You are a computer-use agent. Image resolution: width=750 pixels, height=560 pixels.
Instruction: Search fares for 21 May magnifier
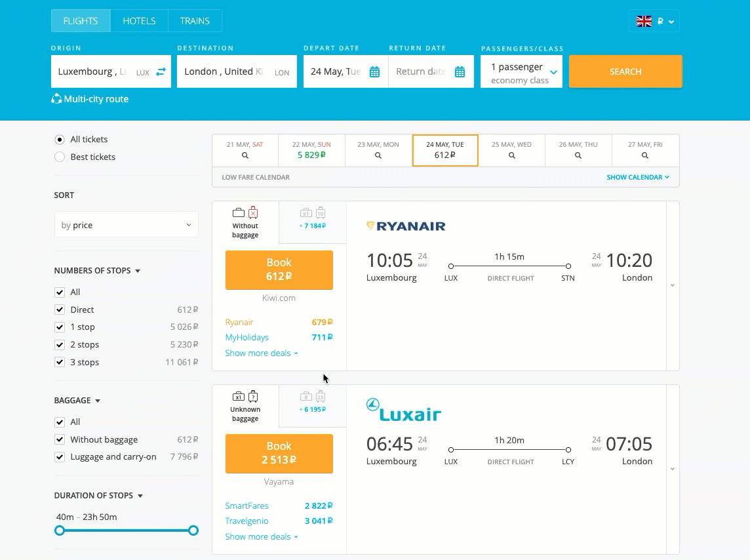tap(245, 155)
